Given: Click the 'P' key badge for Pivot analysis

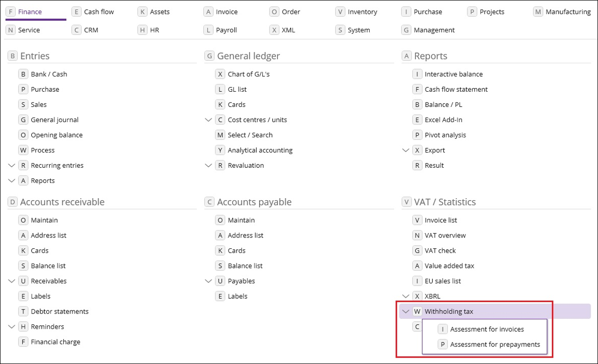Looking at the screenshot, I should click(417, 135).
